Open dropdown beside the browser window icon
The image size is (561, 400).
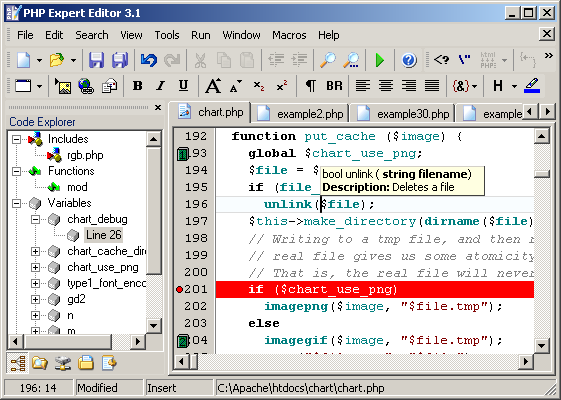tap(39, 86)
